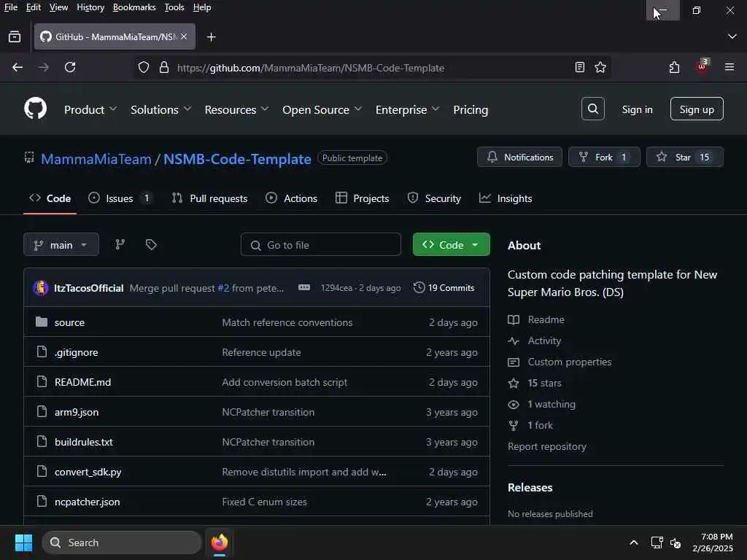The height and width of the screenshot is (560, 747).
Task: Open the convert_sdk.py file
Action: tap(88, 472)
